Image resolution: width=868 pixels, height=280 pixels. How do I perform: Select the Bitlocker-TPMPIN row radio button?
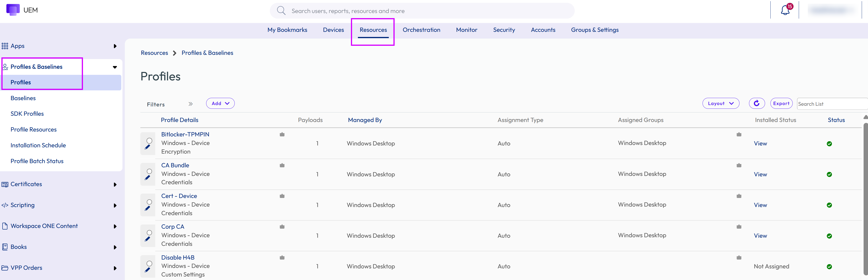tap(149, 141)
